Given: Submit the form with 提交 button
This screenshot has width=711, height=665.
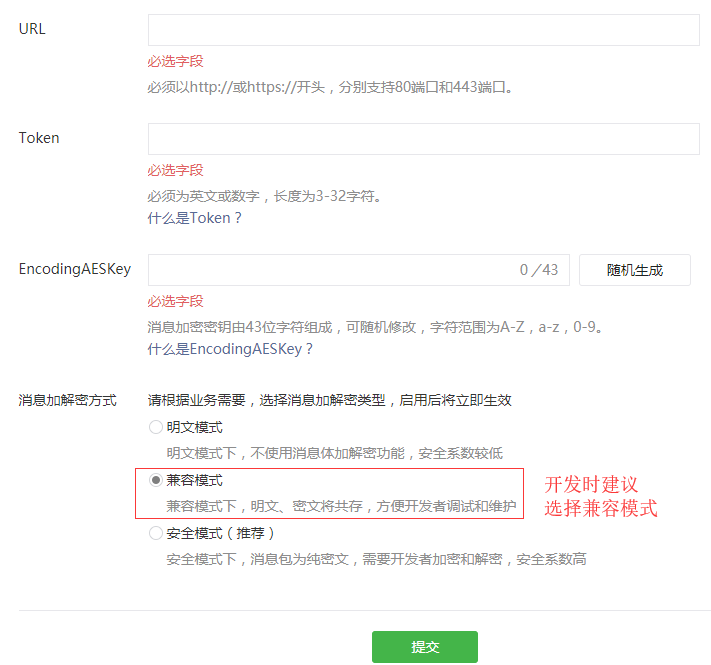Looking at the screenshot, I should [x=424, y=647].
